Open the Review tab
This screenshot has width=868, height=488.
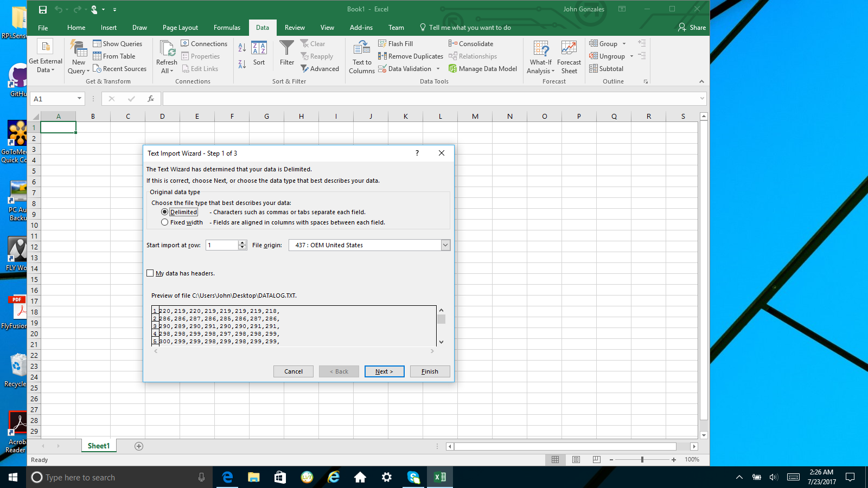[x=295, y=27]
